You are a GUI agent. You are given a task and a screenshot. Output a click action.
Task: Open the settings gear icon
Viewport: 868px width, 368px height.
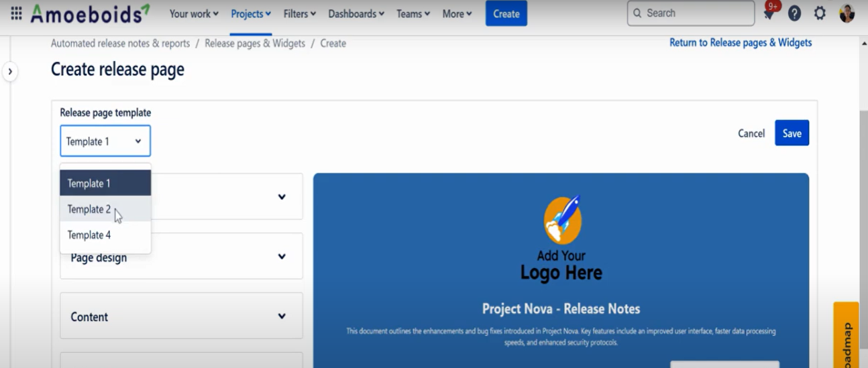pyautogui.click(x=820, y=13)
